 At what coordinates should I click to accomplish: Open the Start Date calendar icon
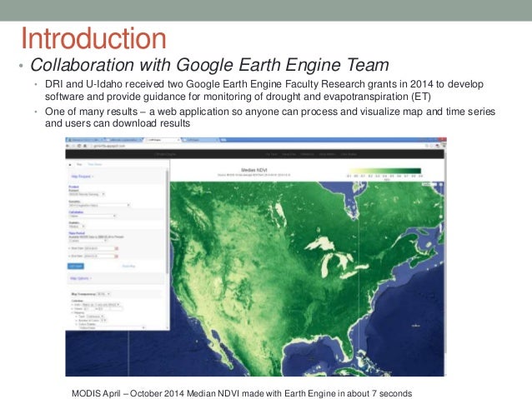(x=117, y=248)
